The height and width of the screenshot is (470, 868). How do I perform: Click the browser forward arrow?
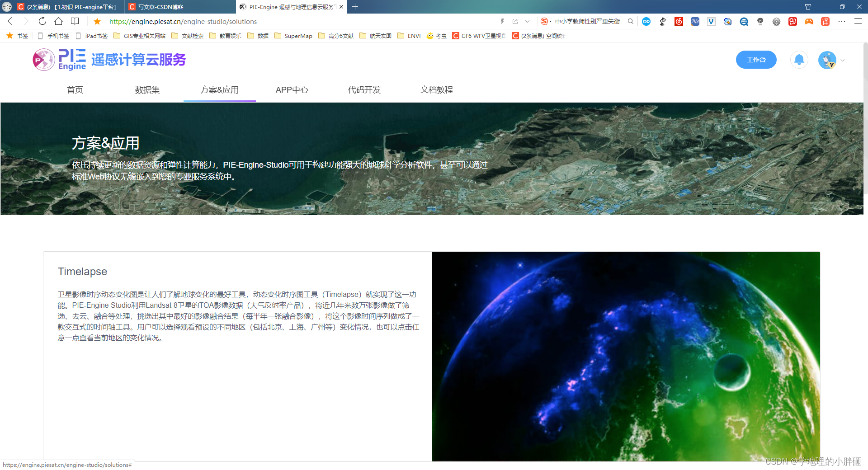coord(26,21)
